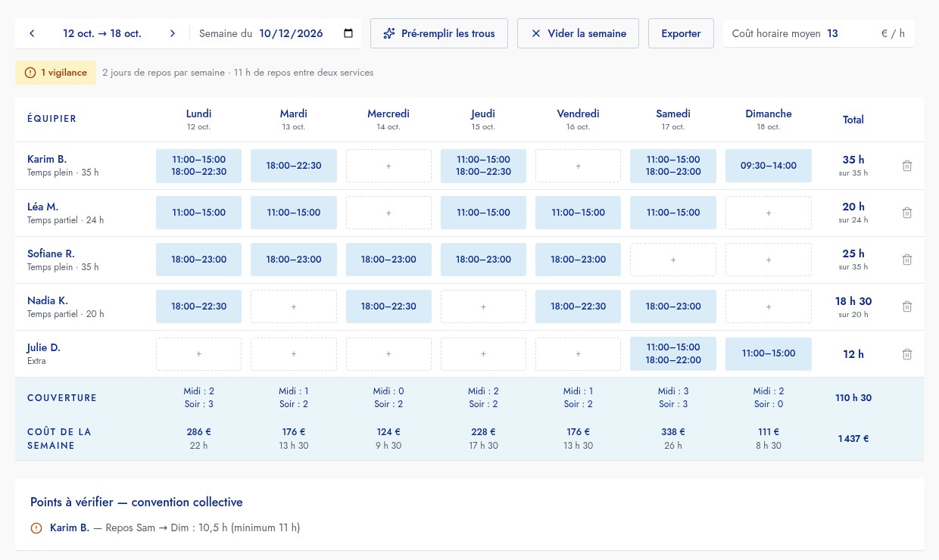939x560 pixels.
Task: Open Julie D. Dimanche 11:00–15:00 shift
Action: (x=769, y=353)
